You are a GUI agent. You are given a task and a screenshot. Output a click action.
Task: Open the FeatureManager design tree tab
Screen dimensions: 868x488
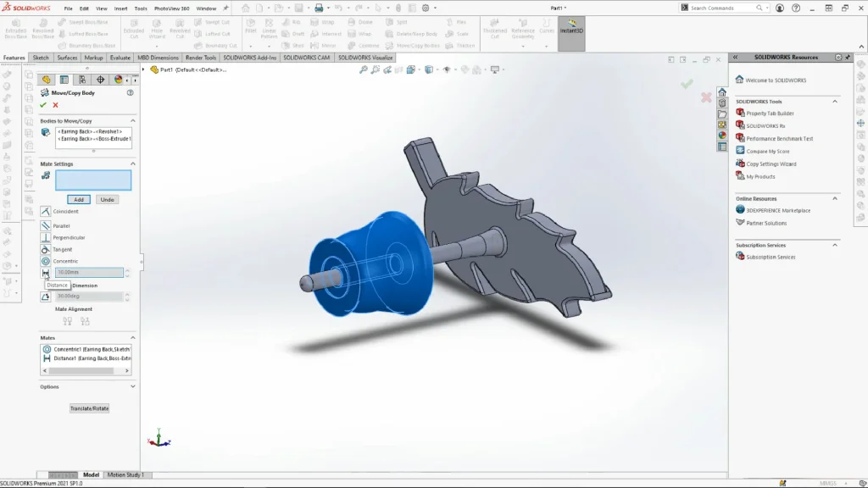(46, 80)
